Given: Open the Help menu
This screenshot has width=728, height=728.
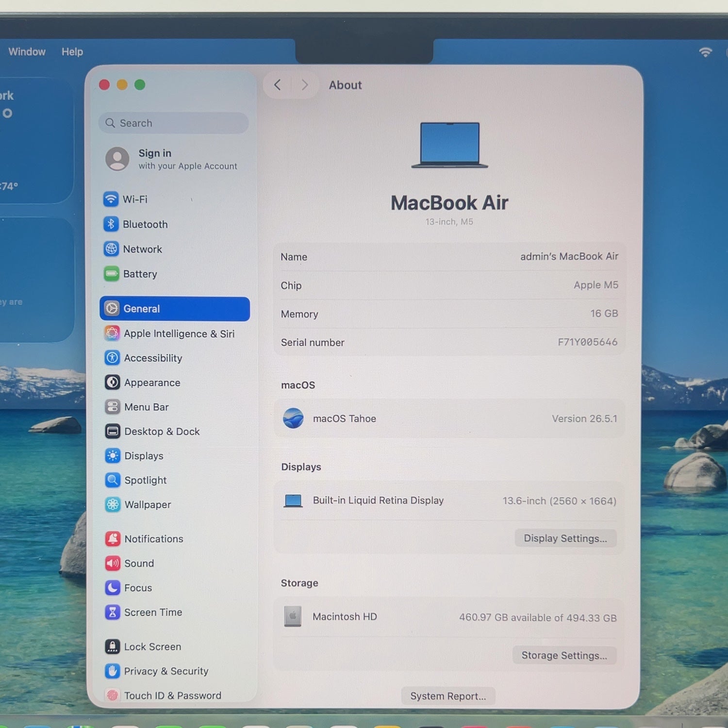Looking at the screenshot, I should coord(72,51).
